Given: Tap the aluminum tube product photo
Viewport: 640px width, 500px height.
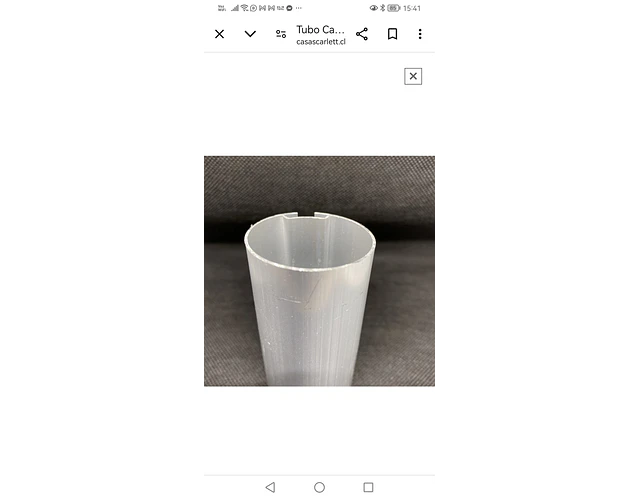Looking at the screenshot, I should tap(320, 271).
